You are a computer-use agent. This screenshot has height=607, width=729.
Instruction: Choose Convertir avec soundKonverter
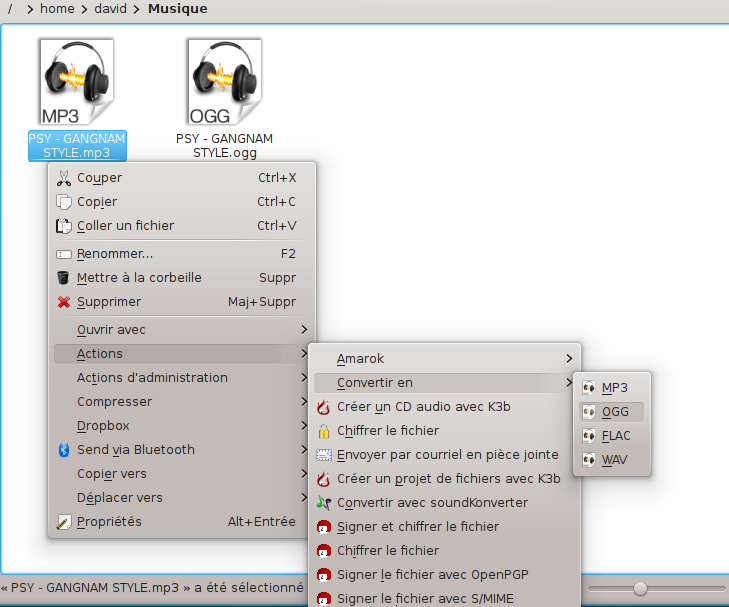coord(444,503)
